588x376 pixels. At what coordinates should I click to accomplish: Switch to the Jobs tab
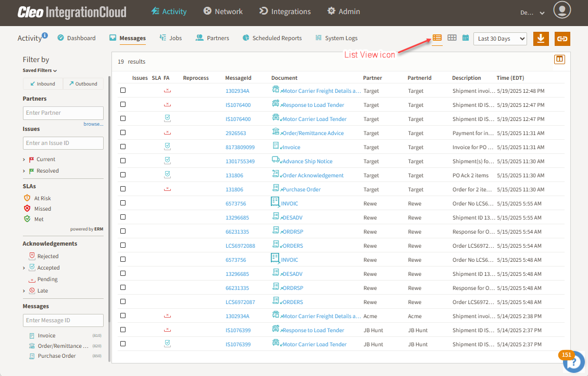tap(171, 38)
